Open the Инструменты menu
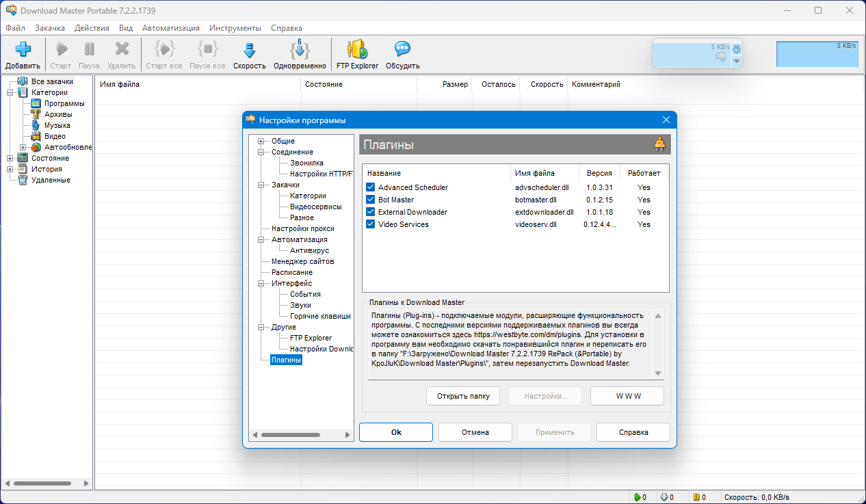This screenshot has width=866, height=504. pyautogui.click(x=235, y=28)
